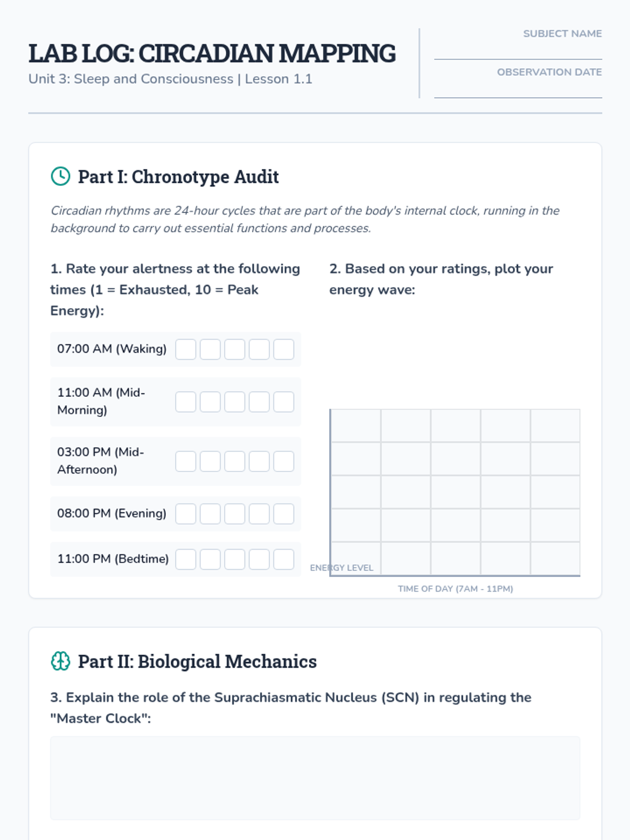This screenshot has width=630, height=840.
Task: Click top-left cell of energy wave grid
Action: [356, 426]
